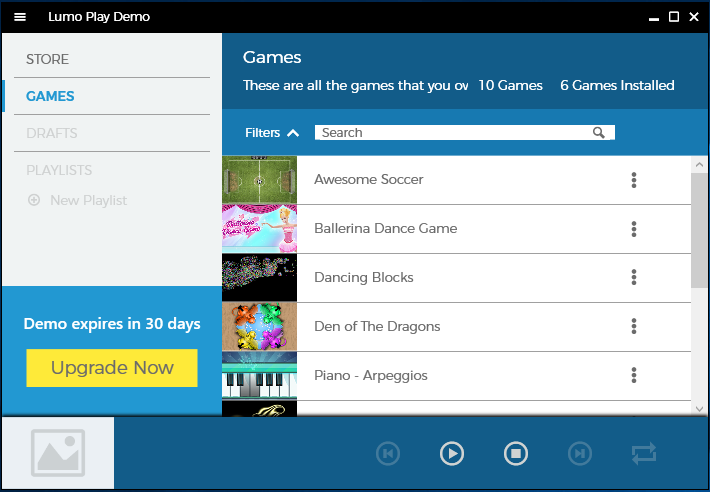
Task: Click the plus icon beside New Playlist
Action: click(34, 200)
